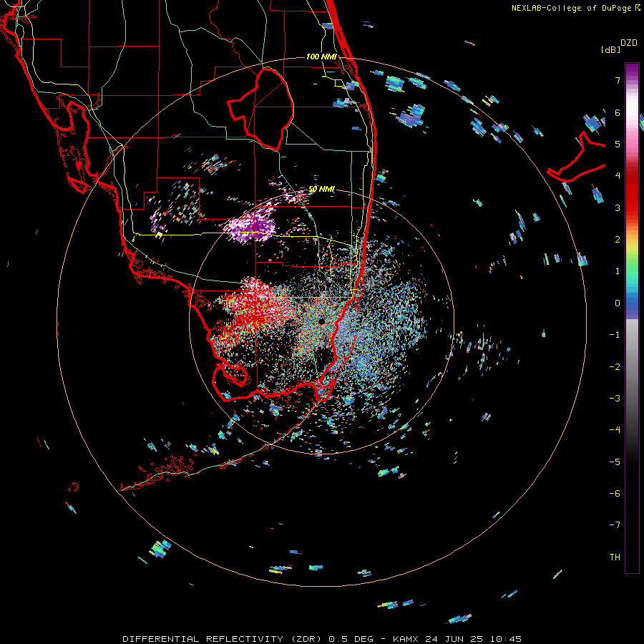
Task: Click the scale value 0 on the legend
Action: (x=618, y=303)
